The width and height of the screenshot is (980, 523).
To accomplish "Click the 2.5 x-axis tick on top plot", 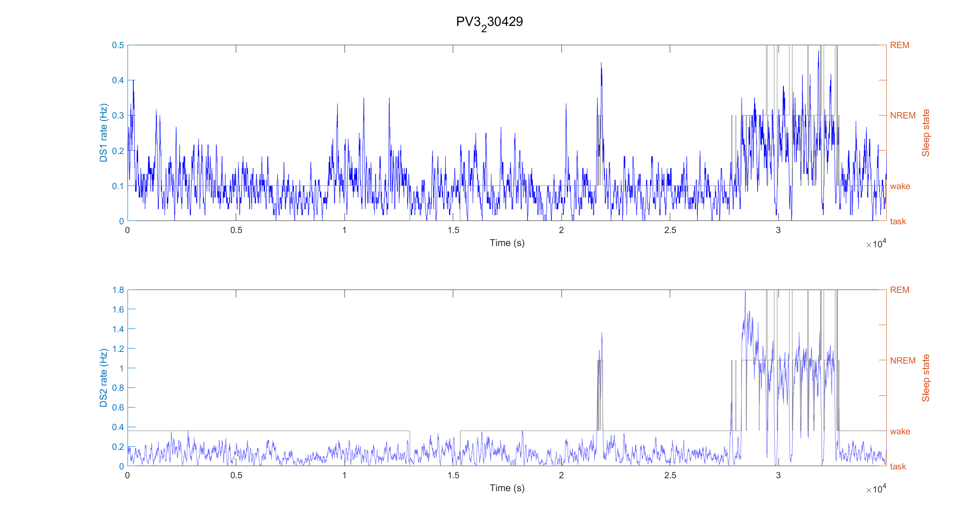I will click(670, 230).
